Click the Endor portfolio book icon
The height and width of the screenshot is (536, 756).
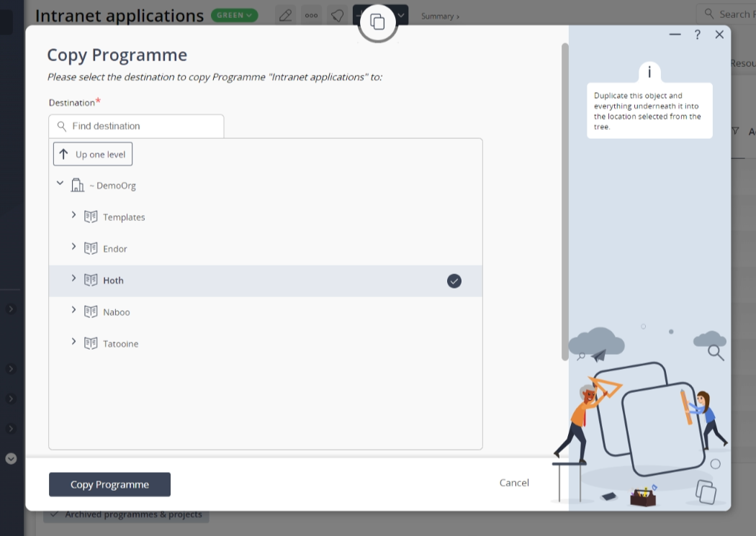(91, 248)
